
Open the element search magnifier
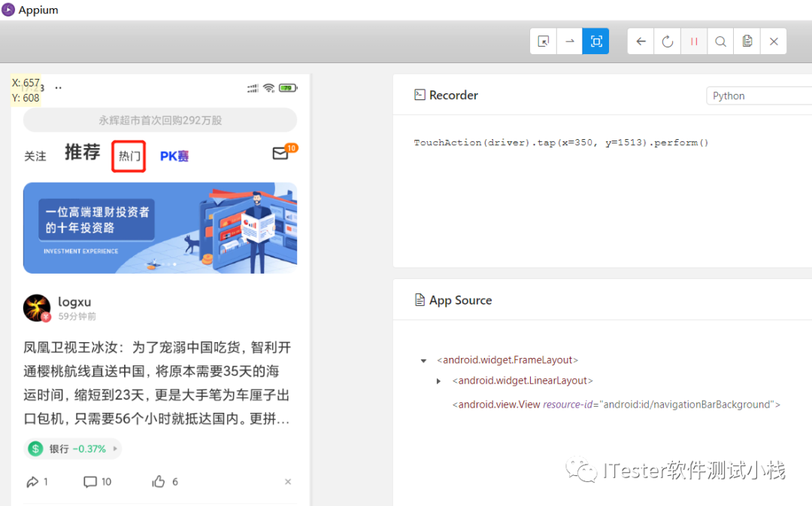tap(720, 41)
